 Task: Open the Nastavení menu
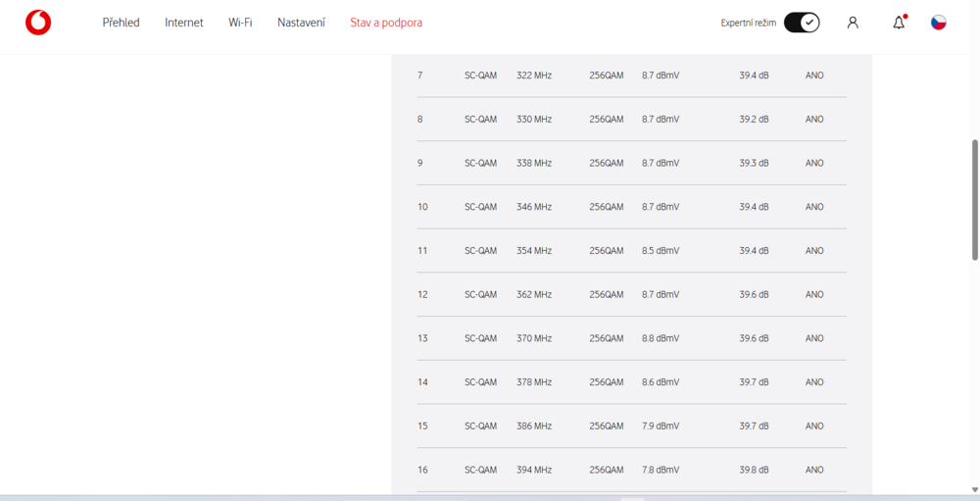[x=301, y=23]
